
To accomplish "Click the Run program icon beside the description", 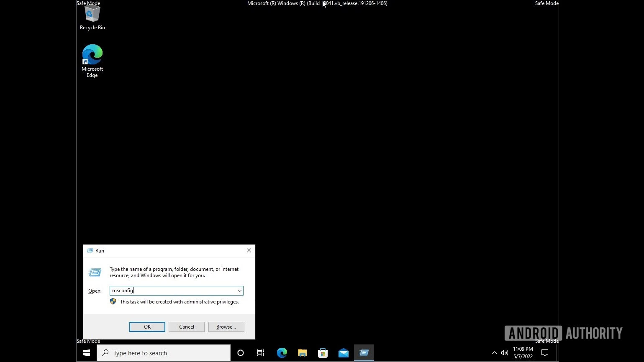I will [x=95, y=273].
